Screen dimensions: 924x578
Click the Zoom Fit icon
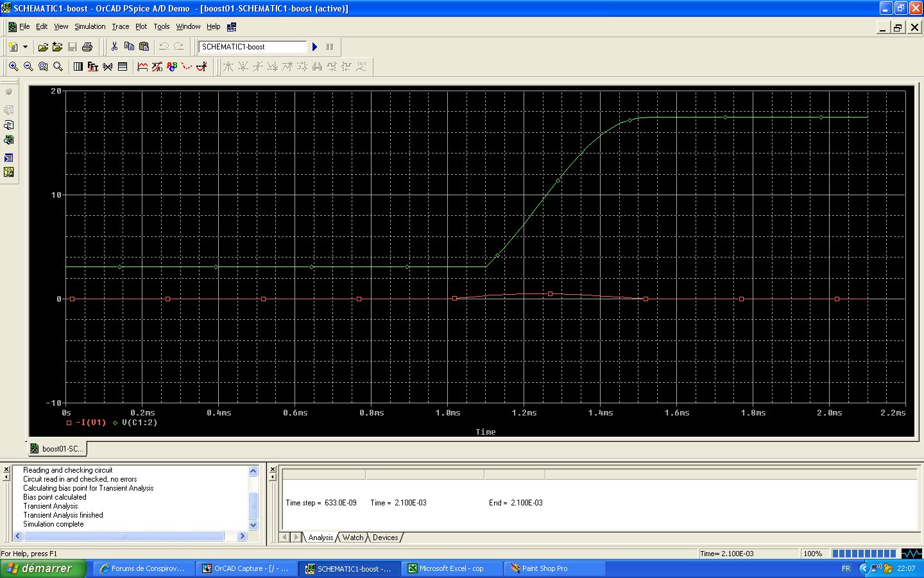58,66
